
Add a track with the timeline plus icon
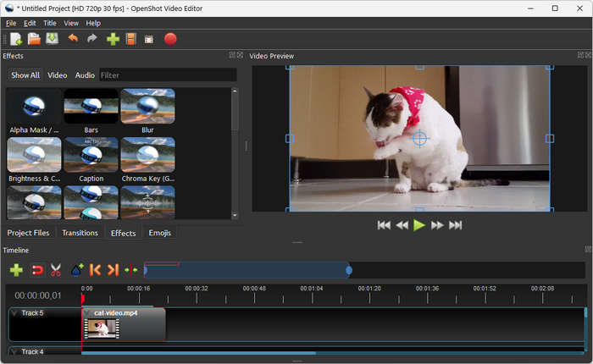pyautogui.click(x=16, y=270)
